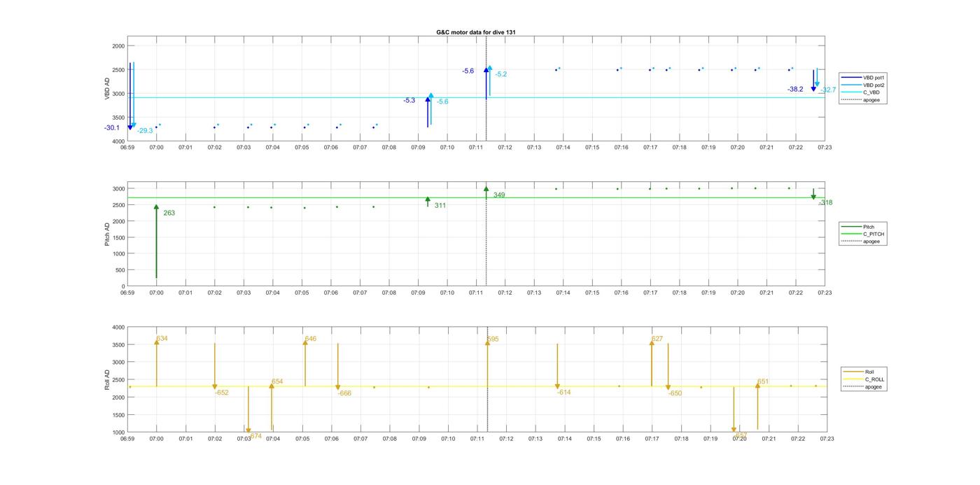Click the '-614' roll data label
Screen dimensions: 980x485
pyautogui.click(x=564, y=393)
